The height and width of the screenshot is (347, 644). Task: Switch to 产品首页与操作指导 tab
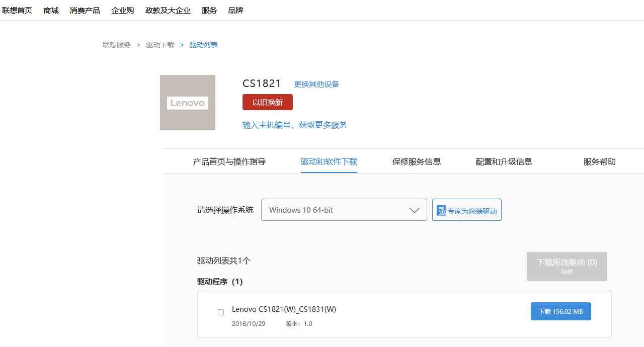(x=229, y=161)
